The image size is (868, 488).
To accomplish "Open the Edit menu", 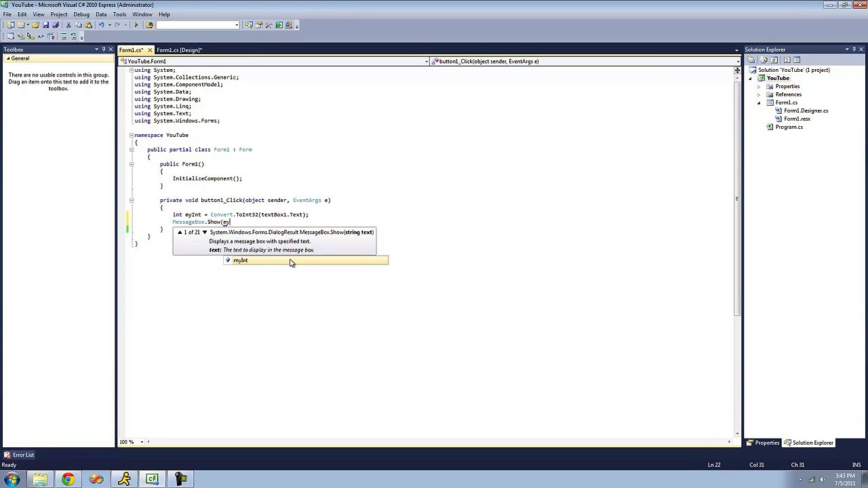I will (x=22, y=14).
